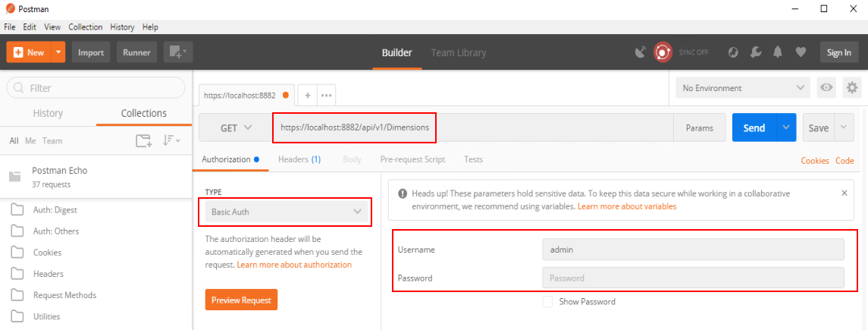Open Learn more about variables link
Viewport: 868px width, 330px height.
[627, 206]
